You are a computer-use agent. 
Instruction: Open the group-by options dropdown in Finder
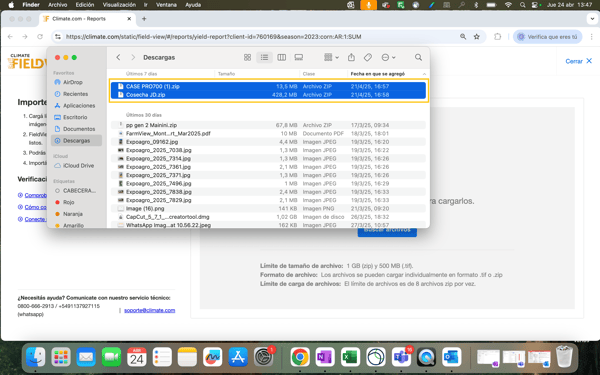[331, 57]
